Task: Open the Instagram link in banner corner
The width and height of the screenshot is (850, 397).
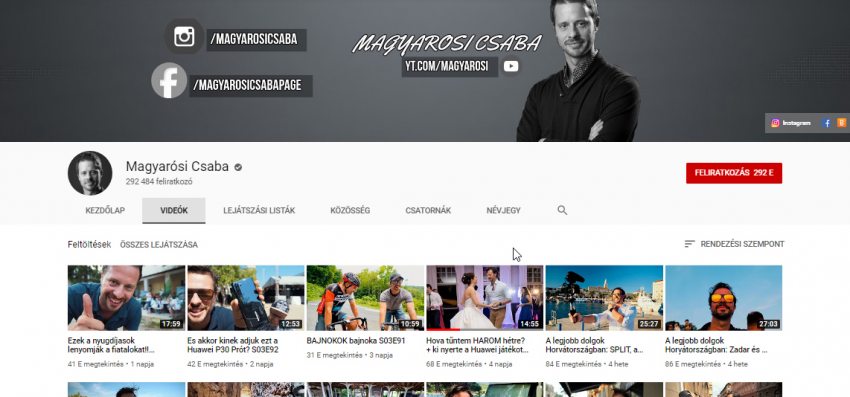Action: click(791, 123)
